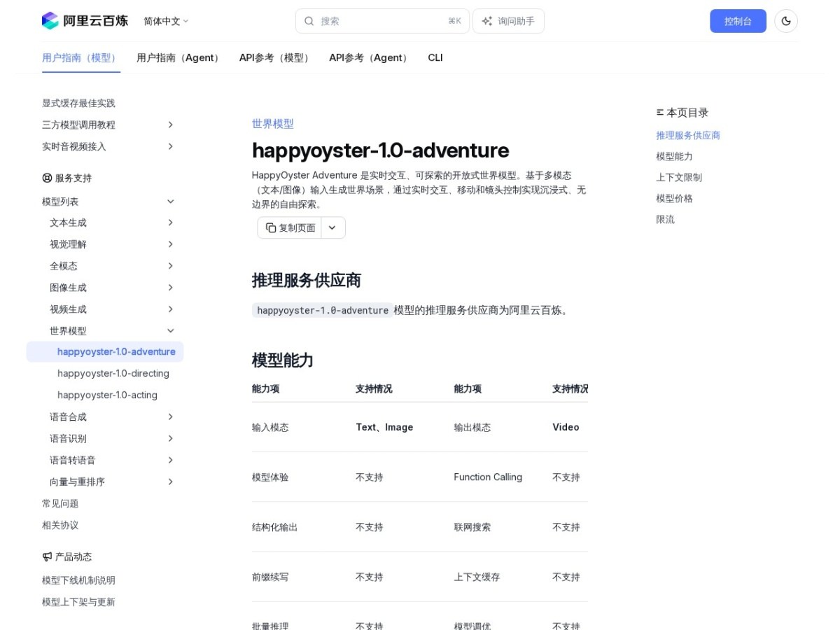The height and width of the screenshot is (630, 840).
Task: Open 显式缓存最佳实践 in sidebar
Action: coord(78,103)
